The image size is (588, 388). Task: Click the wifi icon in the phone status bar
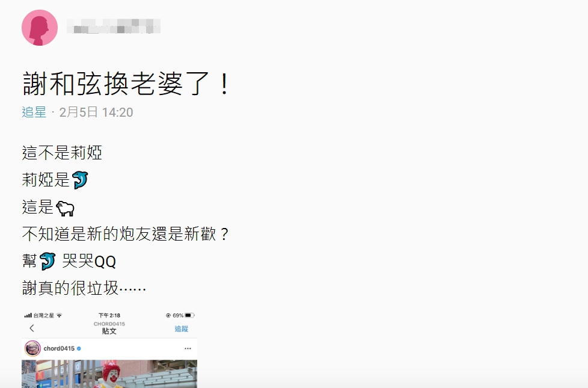(x=60, y=315)
